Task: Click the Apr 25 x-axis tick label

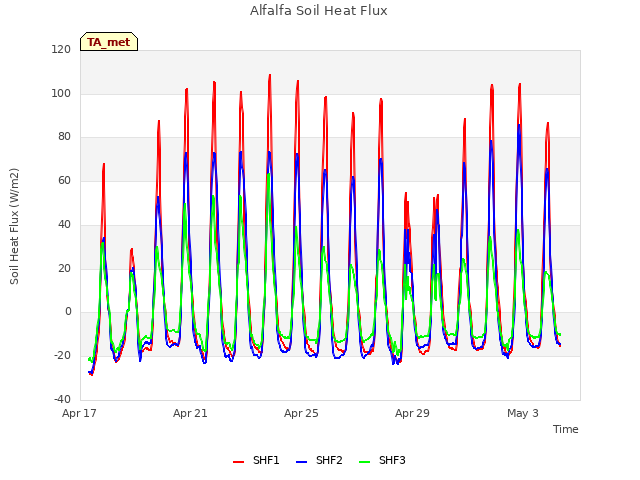Action: (x=301, y=413)
